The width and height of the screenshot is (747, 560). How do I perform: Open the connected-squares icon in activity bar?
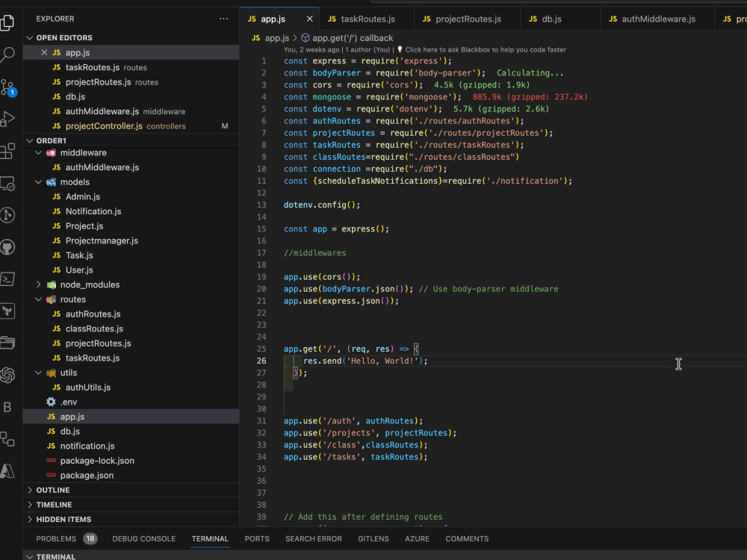pos(7,439)
